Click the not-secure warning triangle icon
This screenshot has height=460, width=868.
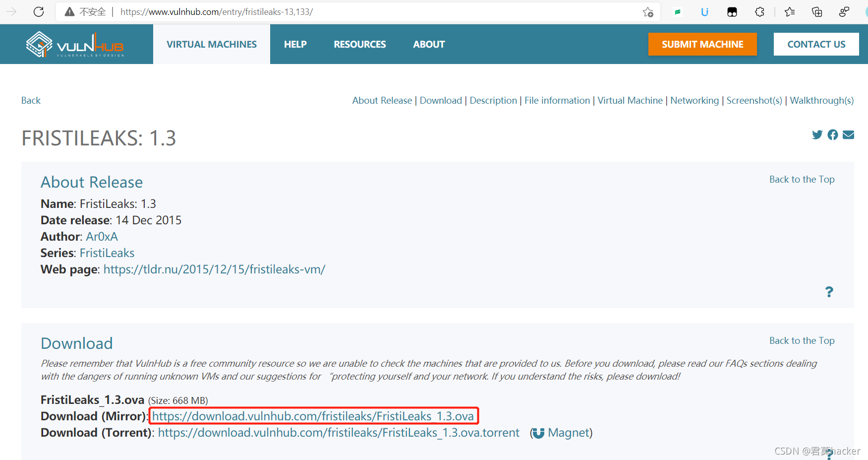coord(70,12)
